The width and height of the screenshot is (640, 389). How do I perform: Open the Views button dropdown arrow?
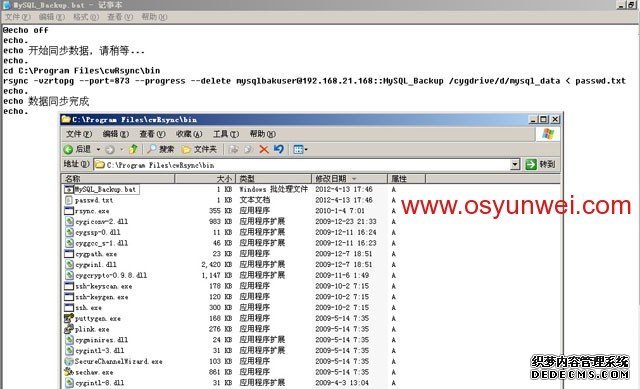point(306,149)
